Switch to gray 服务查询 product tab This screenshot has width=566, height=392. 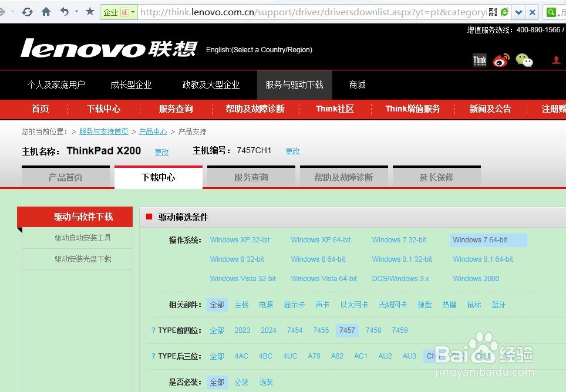tap(251, 177)
